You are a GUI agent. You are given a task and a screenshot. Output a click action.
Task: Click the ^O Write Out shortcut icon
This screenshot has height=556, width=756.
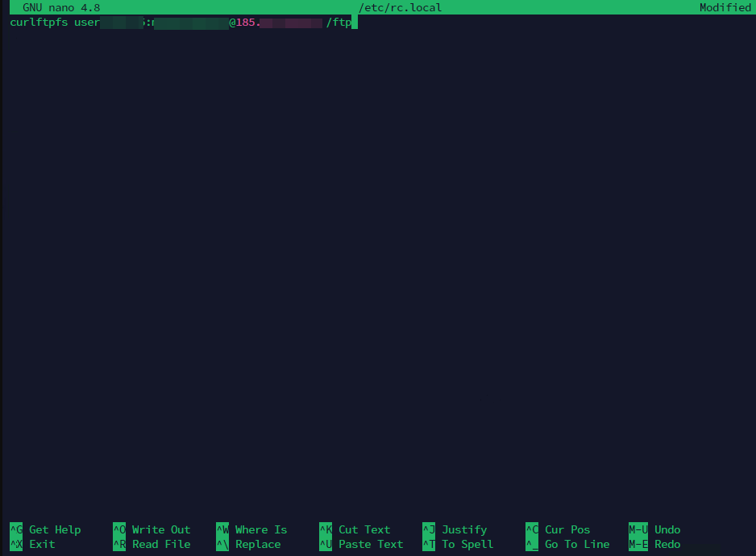118,529
